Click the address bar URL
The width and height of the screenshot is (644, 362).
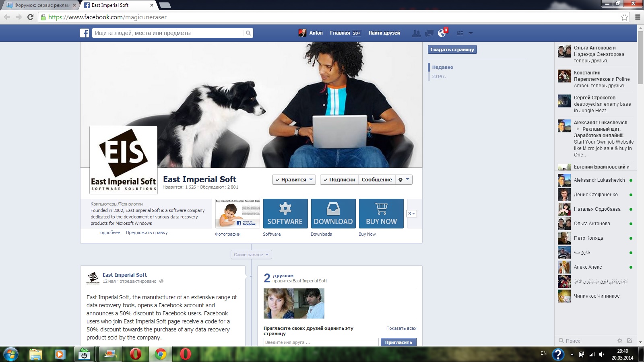pyautogui.click(x=107, y=17)
